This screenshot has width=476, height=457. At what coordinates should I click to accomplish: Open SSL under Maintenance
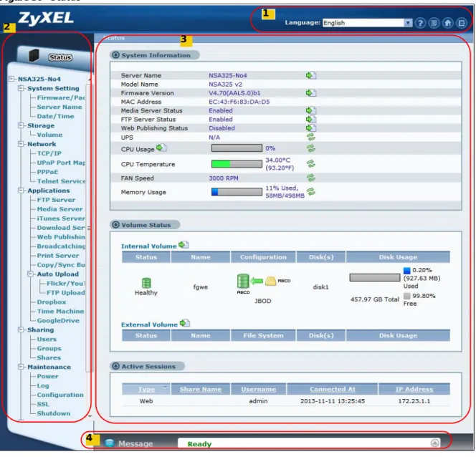coord(43,404)
